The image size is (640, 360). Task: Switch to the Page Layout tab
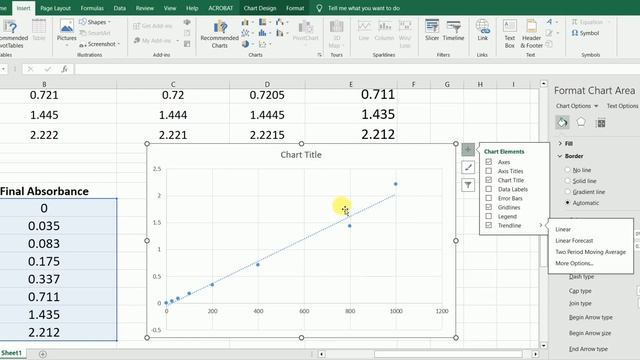[56, 8]
